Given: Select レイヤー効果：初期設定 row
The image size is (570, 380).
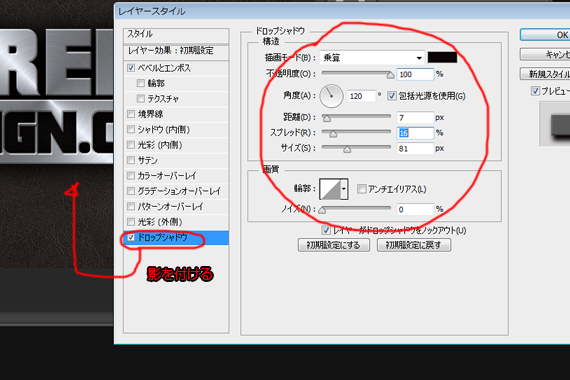Looking at the screenshot, I should coord(176,51).
